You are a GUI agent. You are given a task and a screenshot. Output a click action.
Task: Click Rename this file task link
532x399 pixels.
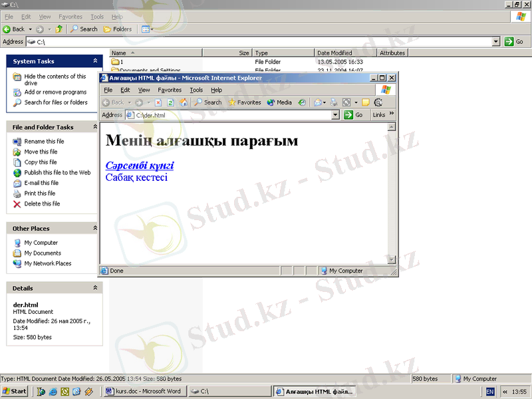[x=44, y=142]
